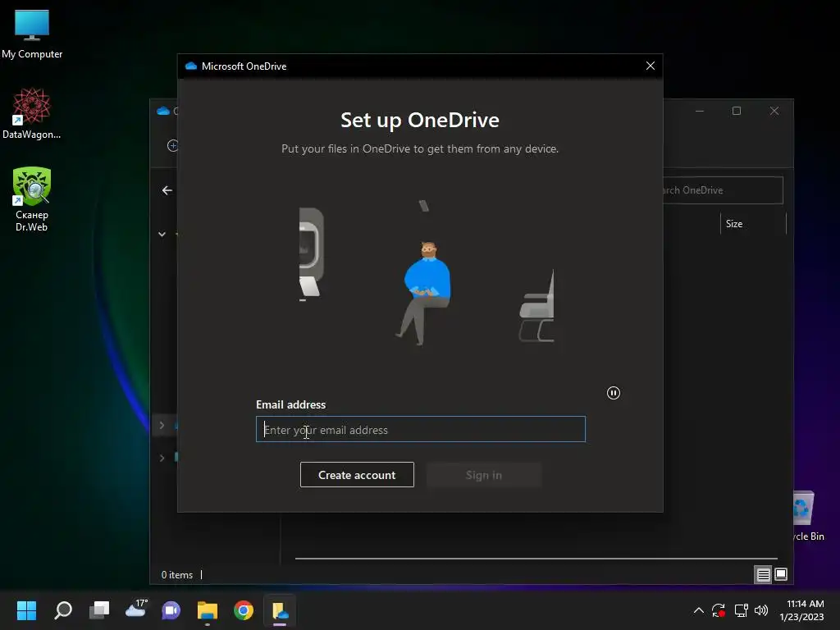Click the Email address input field
Viewport: 840px width, 630px height.
tap(421, 429)
